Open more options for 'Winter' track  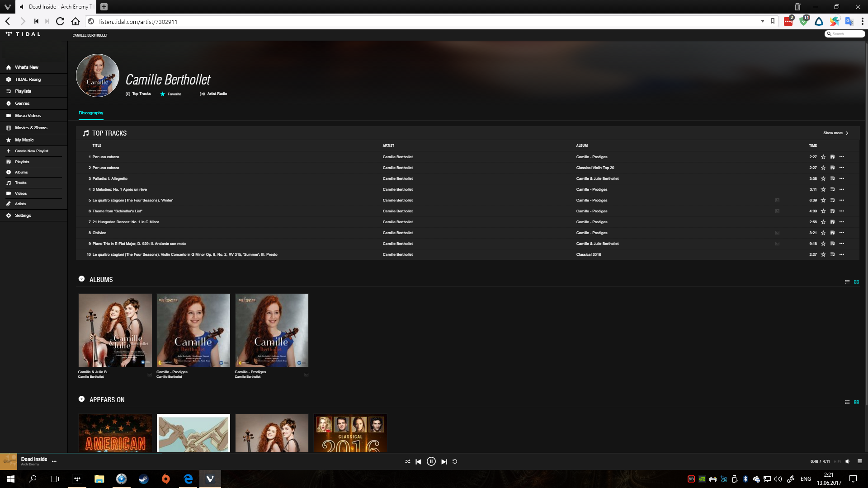[842, 200]
